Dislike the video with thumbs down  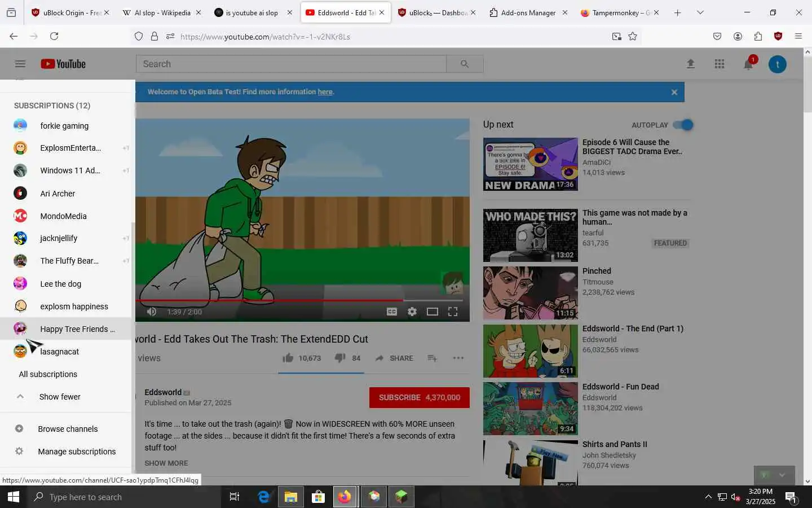coord(340,358)
